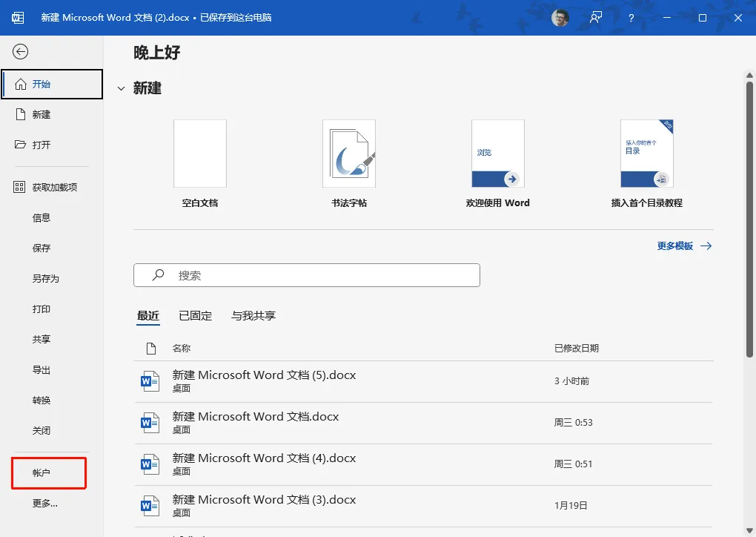
Task: Open the user account profile picture
Action: 560,18
